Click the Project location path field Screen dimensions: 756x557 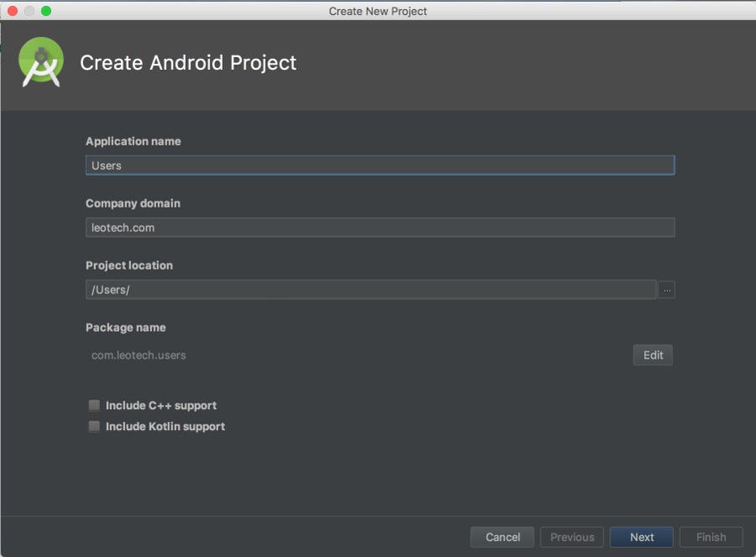(370, 290)
